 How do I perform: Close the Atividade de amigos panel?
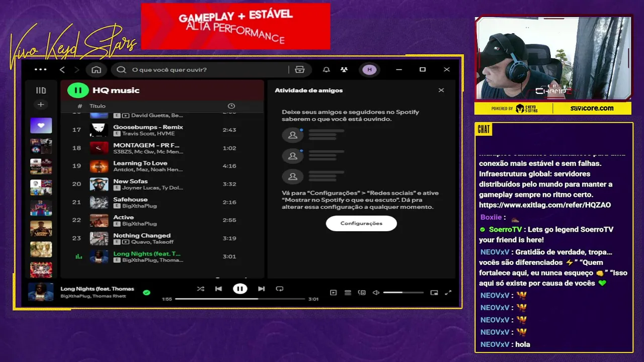point(441,90)
